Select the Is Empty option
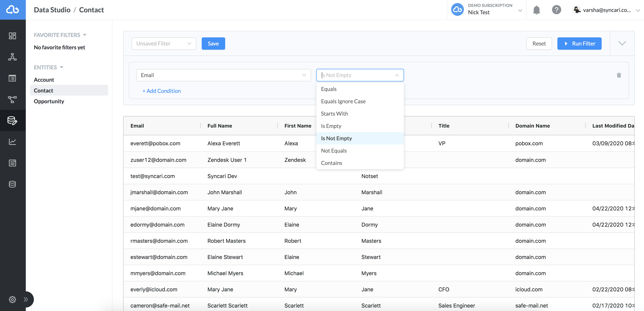644x311 pixels. tap(360, 126)
